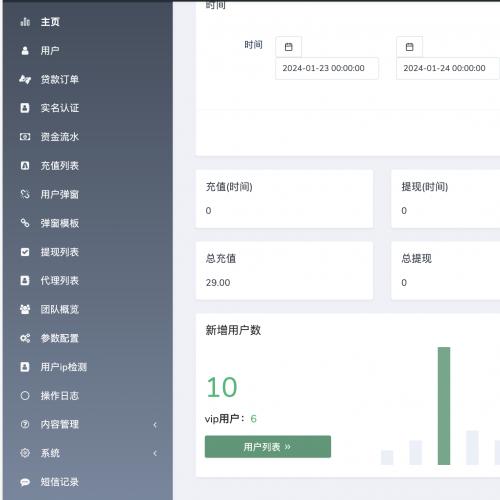Image resolution: width=500 pixels, height=500 pixels.
Task: Click the icon next to 贷款订单
Action: click(x=25, y=79)
